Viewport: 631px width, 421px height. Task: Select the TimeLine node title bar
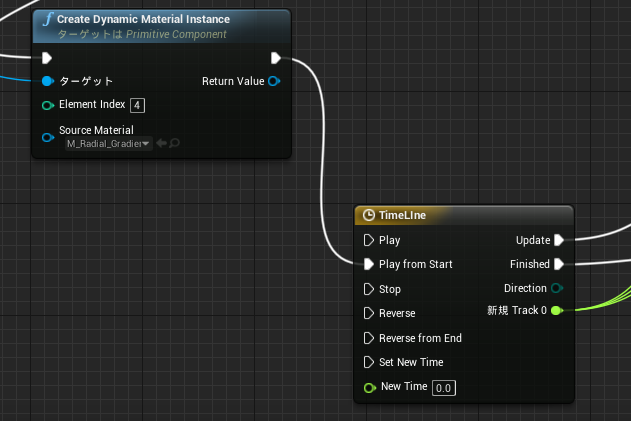464,215
